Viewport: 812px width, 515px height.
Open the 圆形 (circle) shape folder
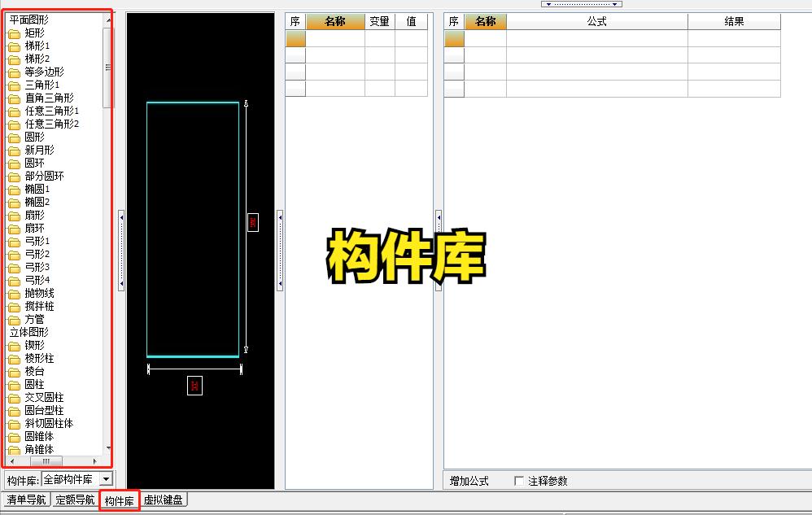33,137
